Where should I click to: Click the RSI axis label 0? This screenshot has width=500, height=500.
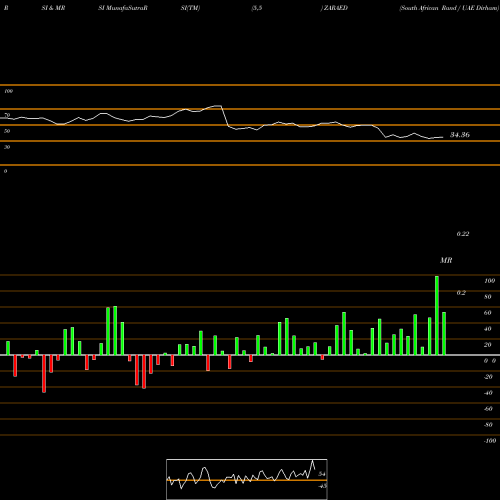5,171
